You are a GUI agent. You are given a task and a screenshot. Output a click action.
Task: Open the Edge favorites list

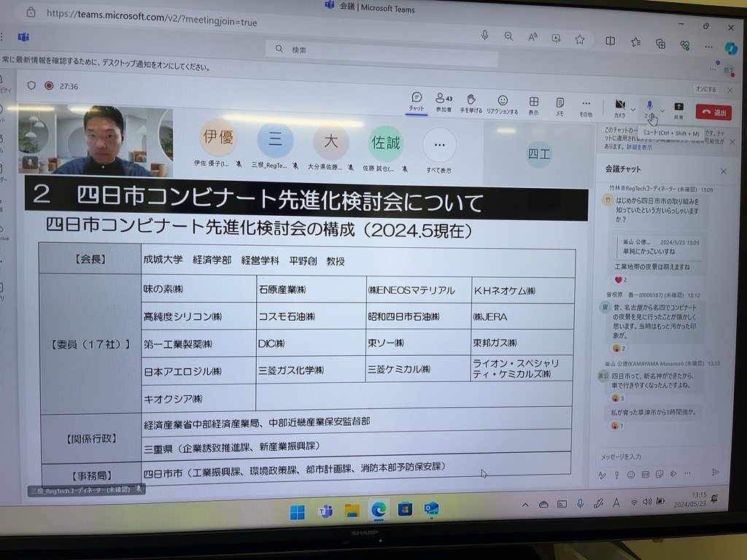(635, 42)
